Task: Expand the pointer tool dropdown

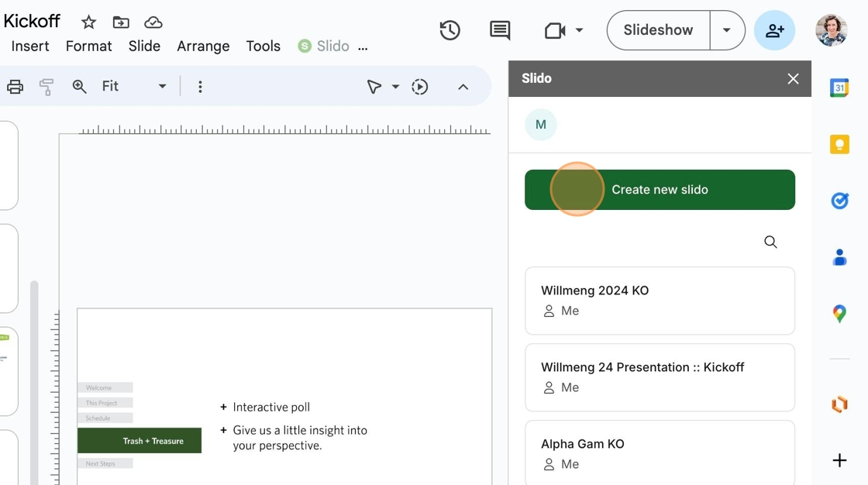Action: (395, 86)
